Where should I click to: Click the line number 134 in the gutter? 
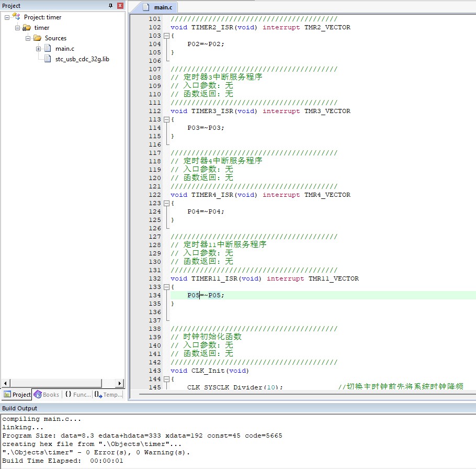click(x=154, y=295)
